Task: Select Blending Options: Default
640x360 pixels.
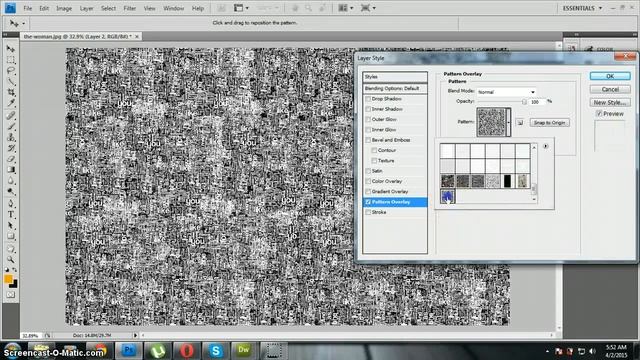Action: coord(395,88)
